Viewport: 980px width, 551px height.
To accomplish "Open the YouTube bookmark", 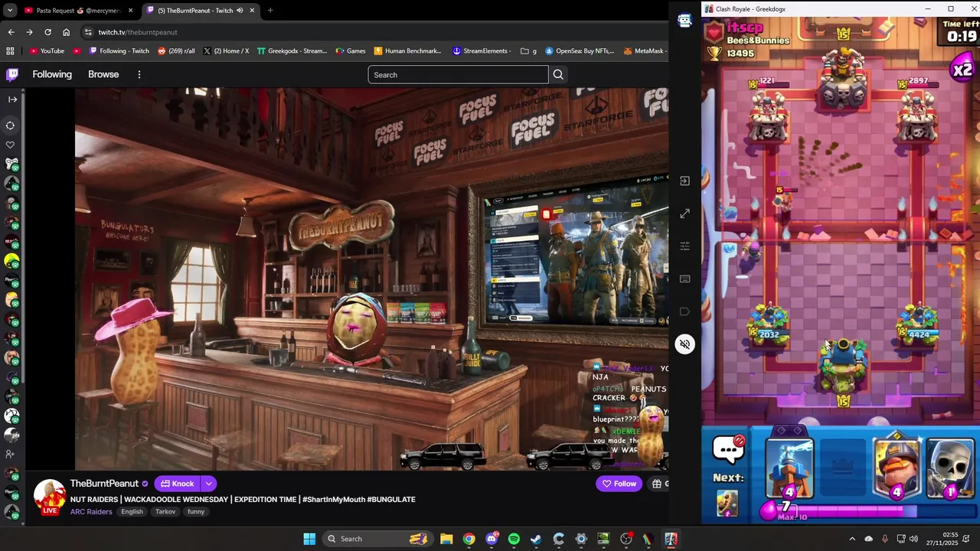I will tap(47, 51).
